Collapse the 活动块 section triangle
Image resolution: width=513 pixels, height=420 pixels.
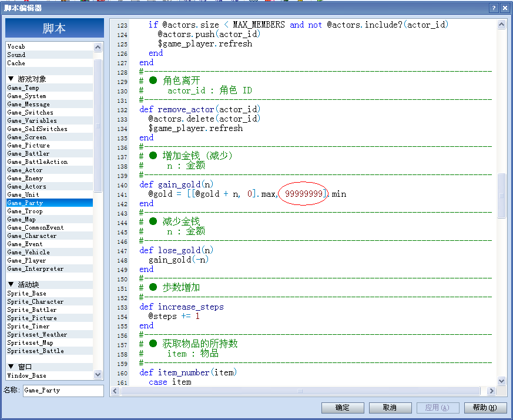click(x=11, y=284)
